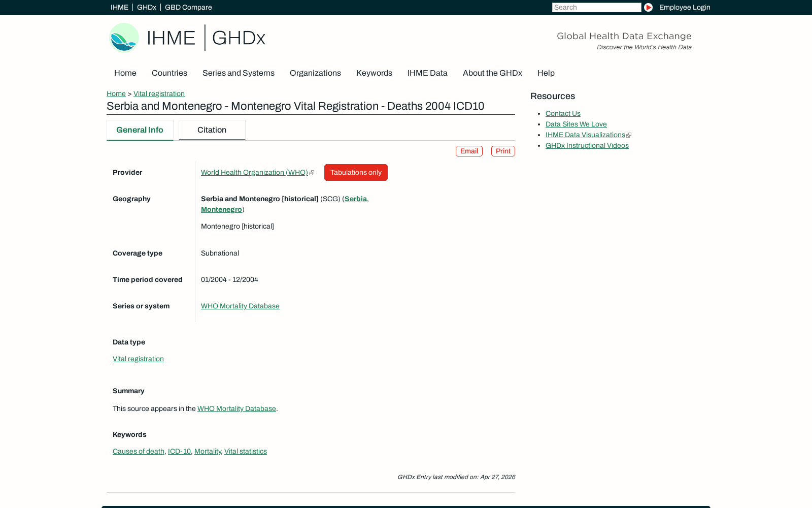This screenshot has width=812, height=508.
Task: Open Vital registration under Data type
Action: click(x=138, y=359)
